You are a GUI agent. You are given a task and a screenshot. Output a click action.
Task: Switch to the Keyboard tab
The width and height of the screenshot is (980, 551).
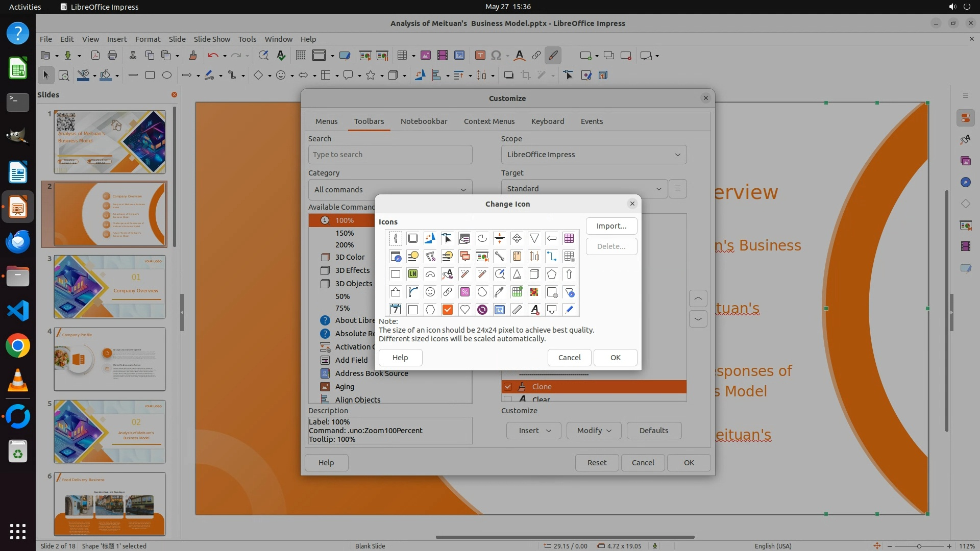click(547, 121)
